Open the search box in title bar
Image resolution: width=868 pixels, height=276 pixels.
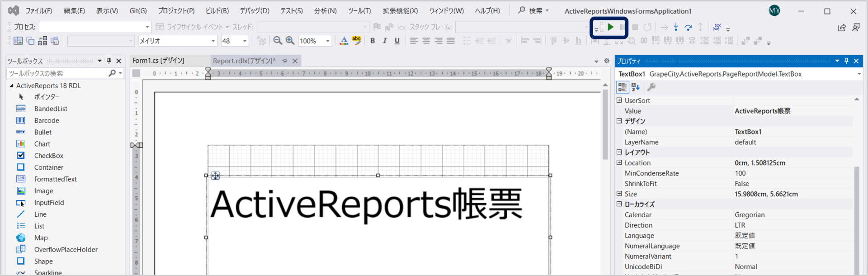point(533,10)
